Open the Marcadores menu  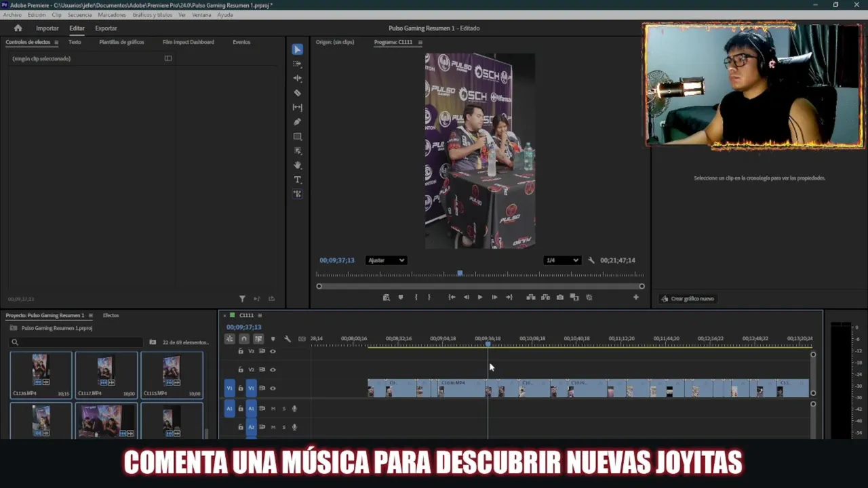pos(112,14)
